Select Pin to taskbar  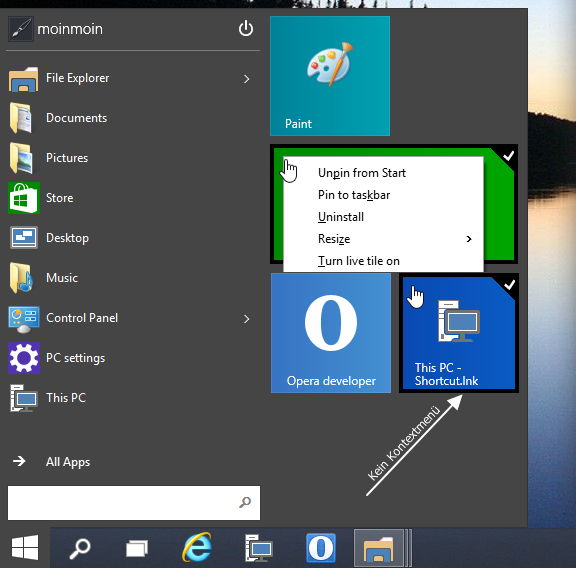(354, 195)
